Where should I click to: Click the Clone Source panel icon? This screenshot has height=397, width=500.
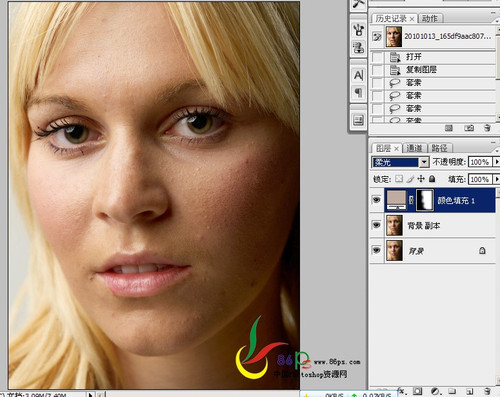(359, 47)
